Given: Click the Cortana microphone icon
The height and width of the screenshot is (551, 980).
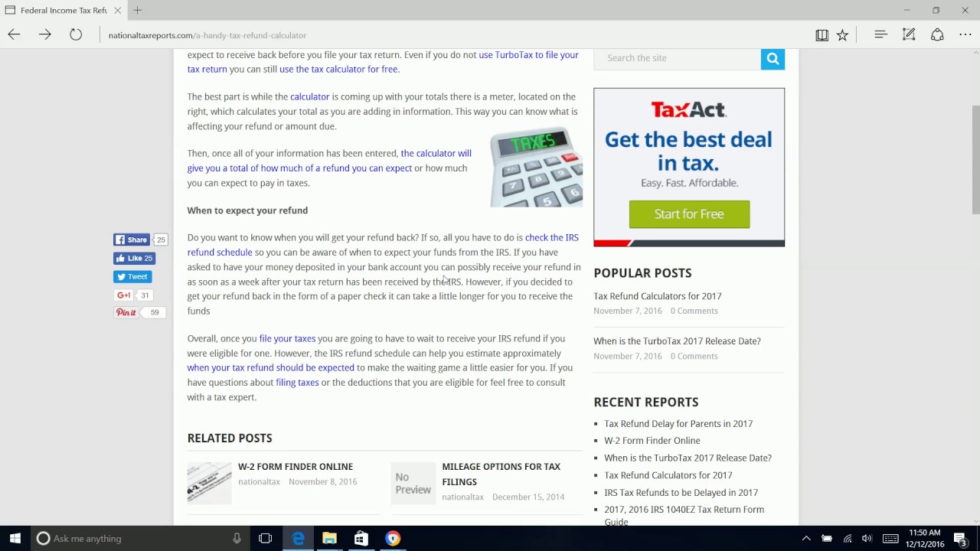Looking at the screenshot, I should (x=237, y=538).
